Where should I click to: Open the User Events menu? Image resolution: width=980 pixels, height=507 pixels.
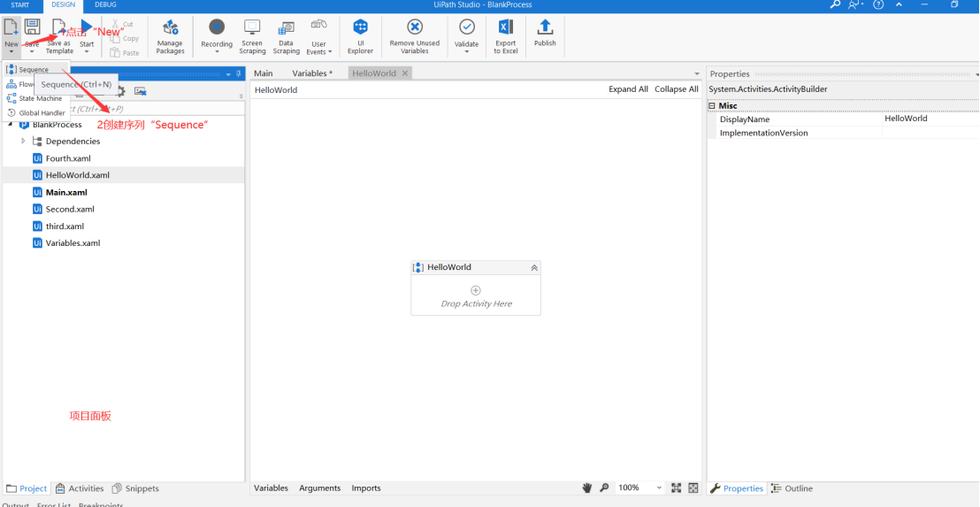point(318,36)
